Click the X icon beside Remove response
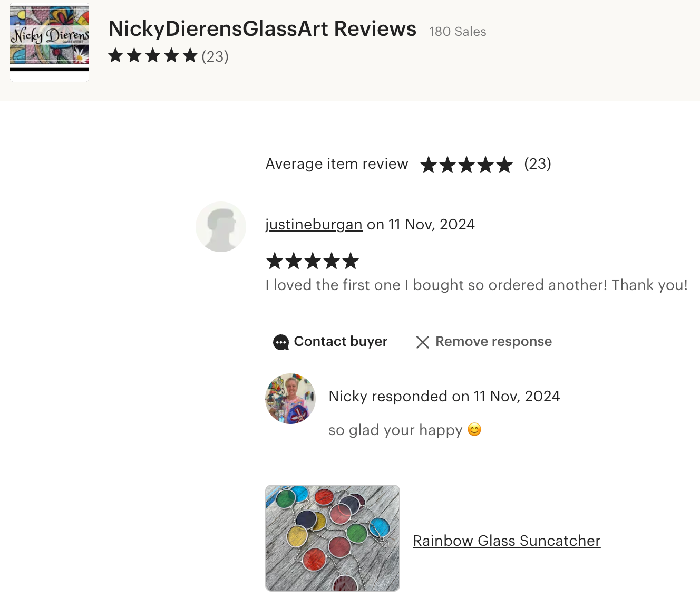 click(422, 342)
